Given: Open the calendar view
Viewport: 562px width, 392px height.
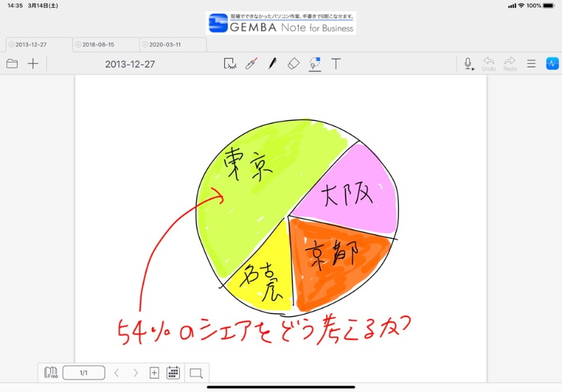Looking at the screenshot, I should pos(173,373).
